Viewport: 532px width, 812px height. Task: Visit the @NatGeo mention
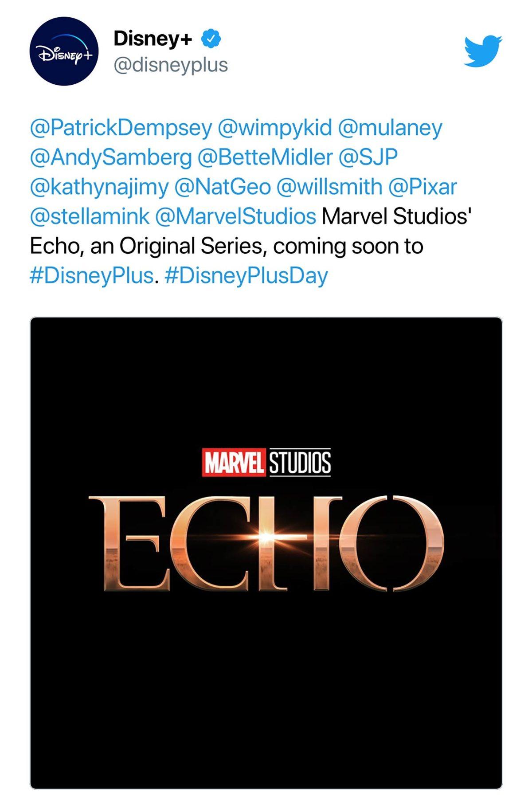tap(223, 187)
